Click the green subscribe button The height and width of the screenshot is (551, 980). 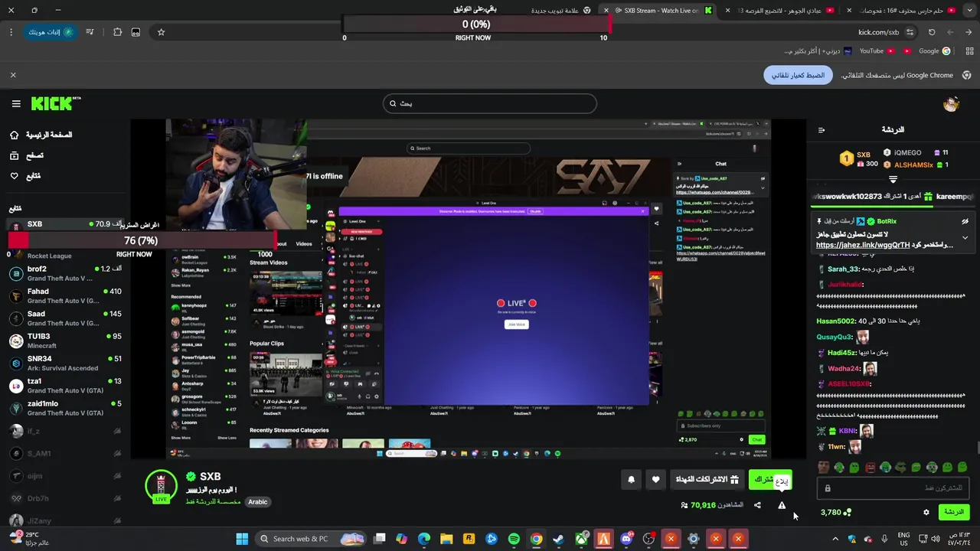pyautogui.click(x=769, y=480)
